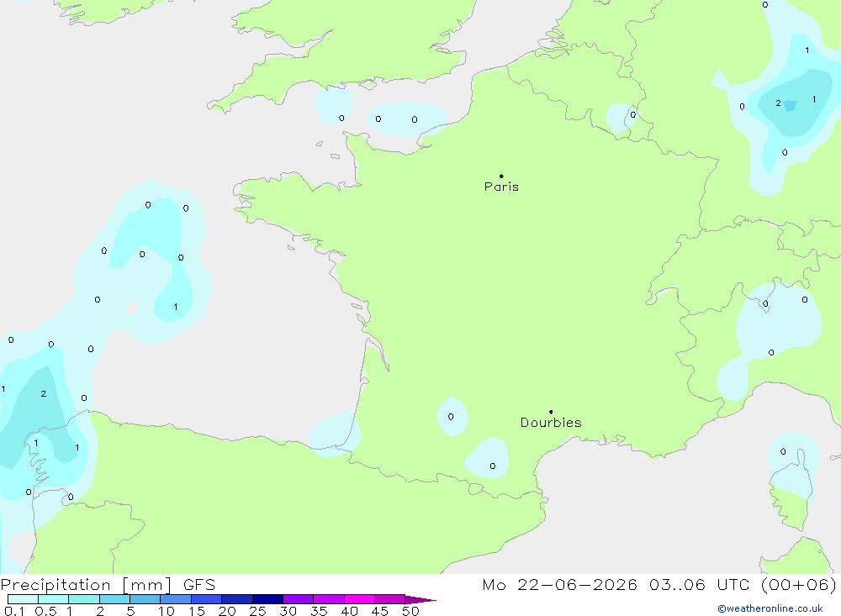Click the '1' precipitation value in Bay of Biscay
841x616 pixels.
[x=176, y=308]
